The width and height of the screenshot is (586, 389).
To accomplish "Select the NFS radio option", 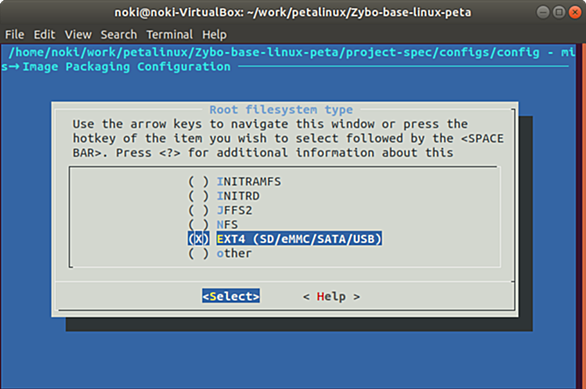I will [213, 225].
